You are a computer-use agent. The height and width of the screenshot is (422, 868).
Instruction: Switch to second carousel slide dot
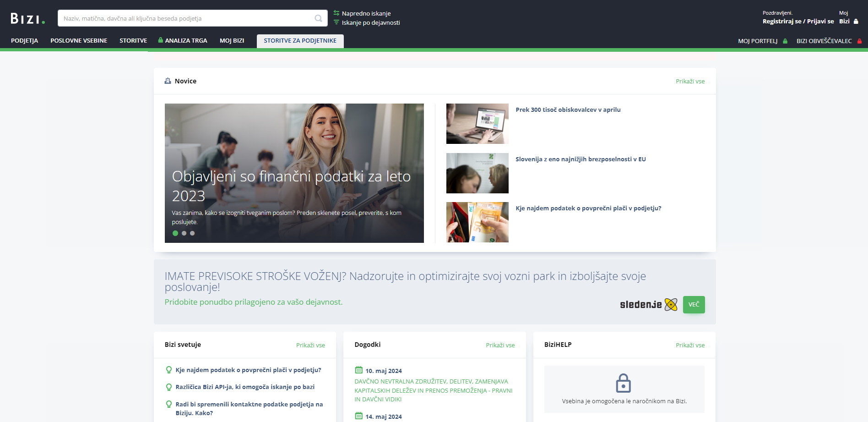tap(184, 233)
